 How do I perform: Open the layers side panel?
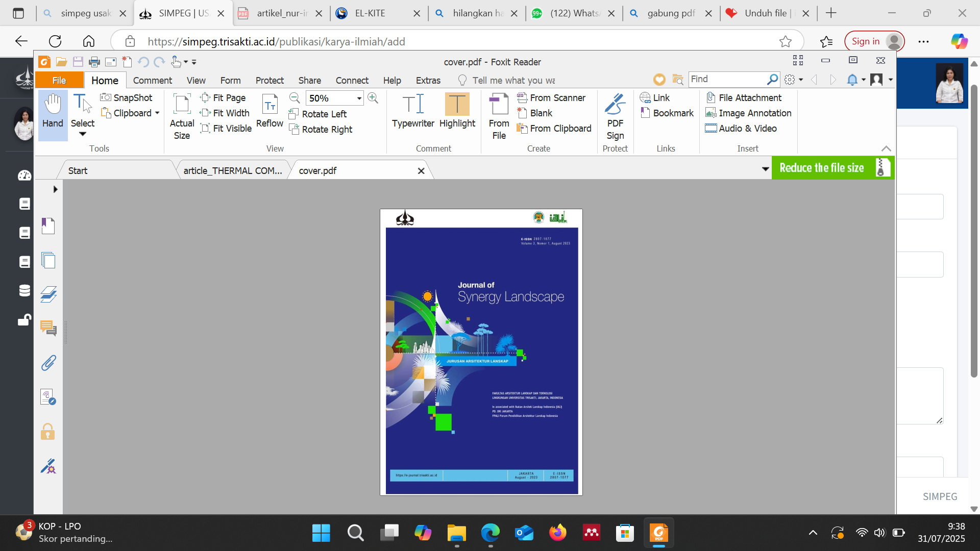[48, 294]
